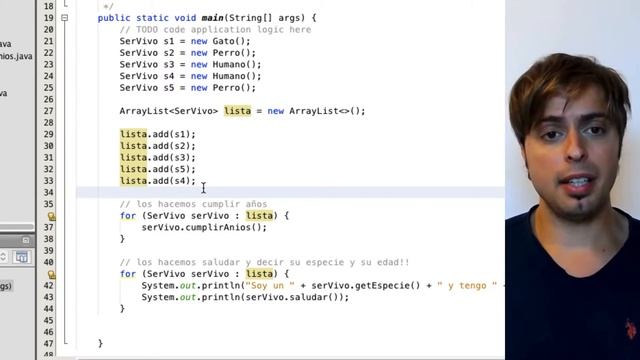This screenshot has width=640, height=360.
Task: Click line number 34 in the gutter
Action: (x=48, y=193)
